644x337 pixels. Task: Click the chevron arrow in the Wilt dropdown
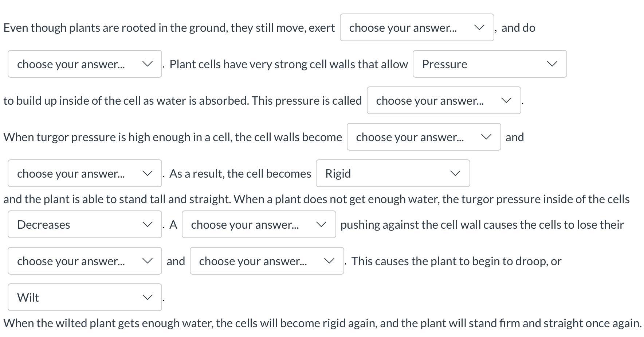pyautogui.click(x=147, y=298)
